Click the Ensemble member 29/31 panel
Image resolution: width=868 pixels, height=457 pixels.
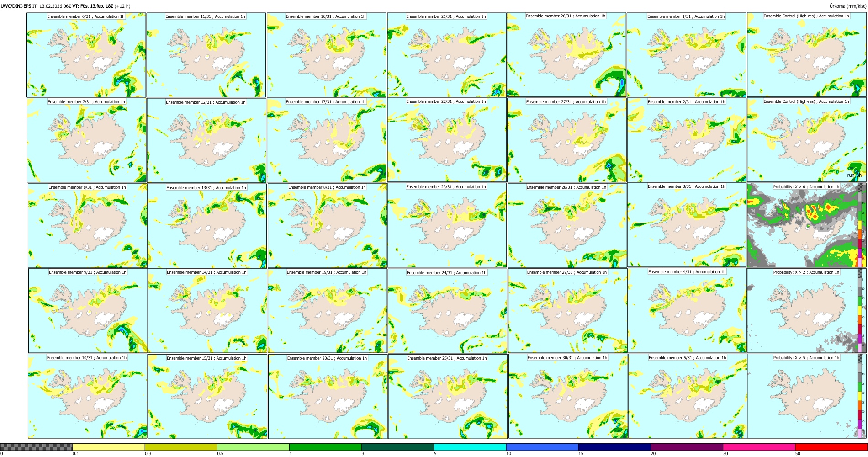tap(568, 311)
